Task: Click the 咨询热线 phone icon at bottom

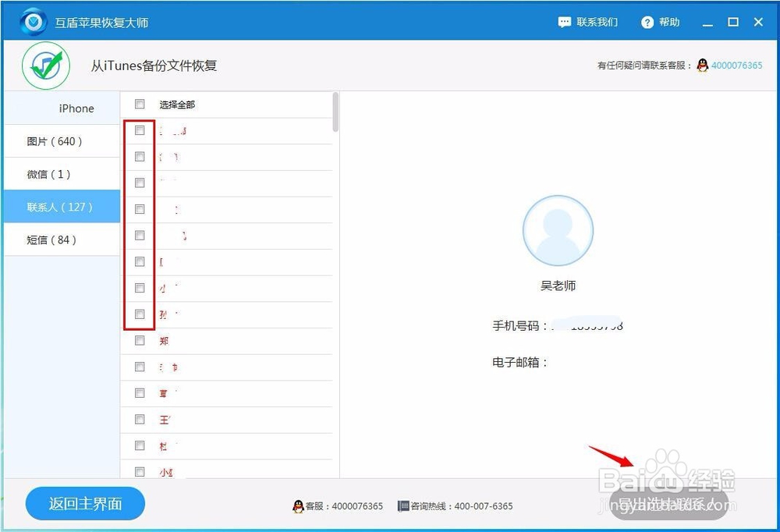Action: 402,505
